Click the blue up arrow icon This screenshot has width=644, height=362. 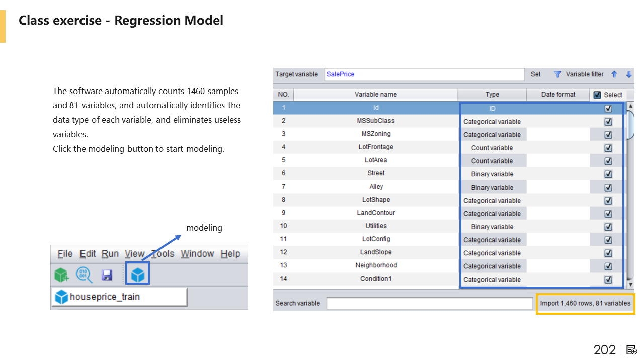pos(614,74)
